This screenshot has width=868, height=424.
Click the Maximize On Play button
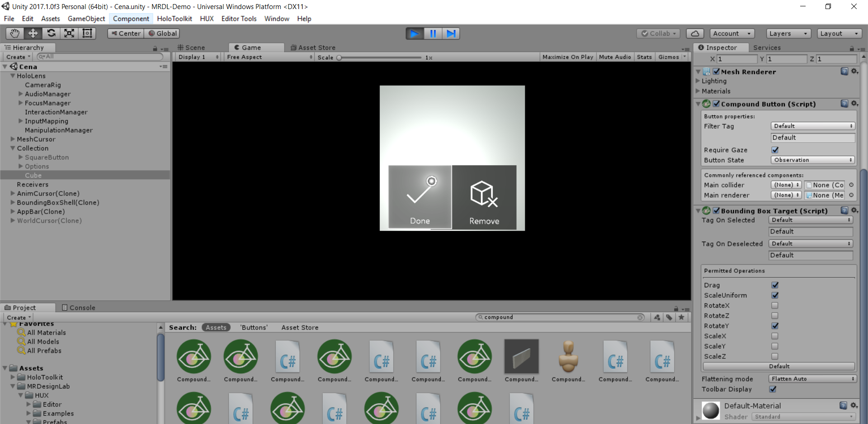pos(567,57)
